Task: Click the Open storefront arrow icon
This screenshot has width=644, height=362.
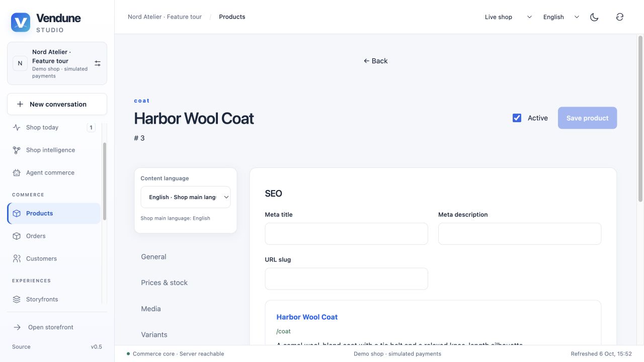Action: (17, 327)
